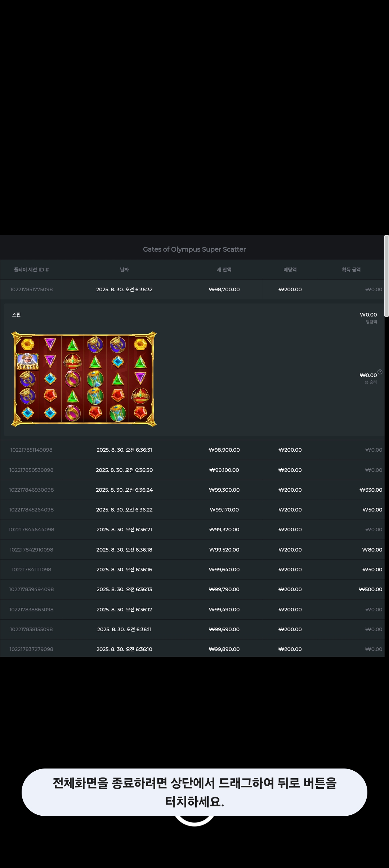389x868 pixels.
Task: Click date 2025. 8. 30. 오전 6:36:12
Action: (x=124, y=610)
